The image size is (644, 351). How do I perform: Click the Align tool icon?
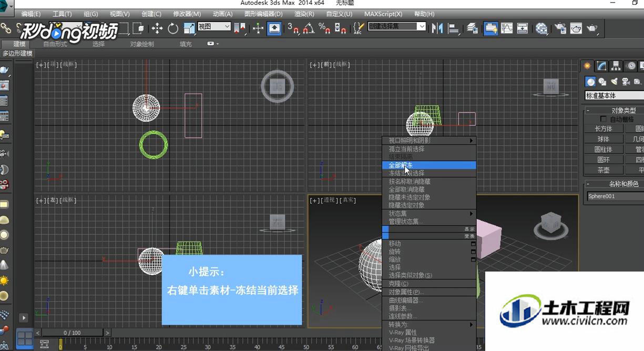[x=453, y=28]
